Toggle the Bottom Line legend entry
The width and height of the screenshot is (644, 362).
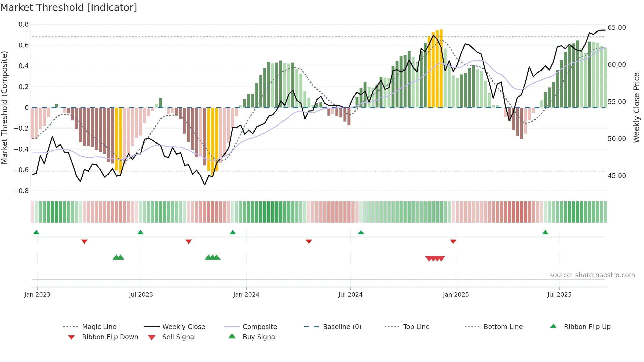click(x=494, y=327)
